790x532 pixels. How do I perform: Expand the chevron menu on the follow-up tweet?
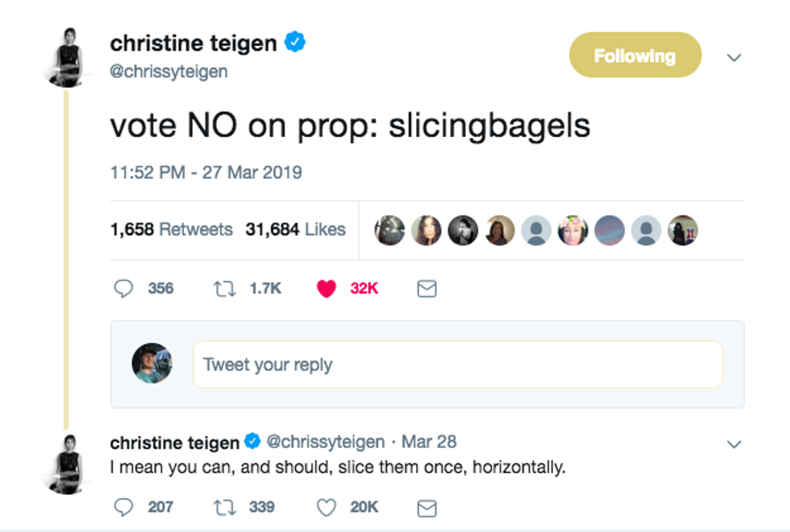pos(734,444)
